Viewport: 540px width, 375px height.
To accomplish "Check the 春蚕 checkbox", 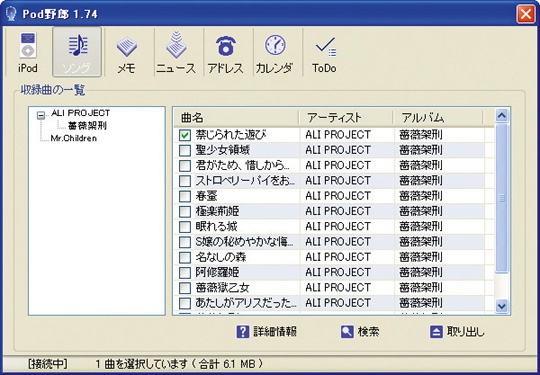I will (x=185, y=196).
